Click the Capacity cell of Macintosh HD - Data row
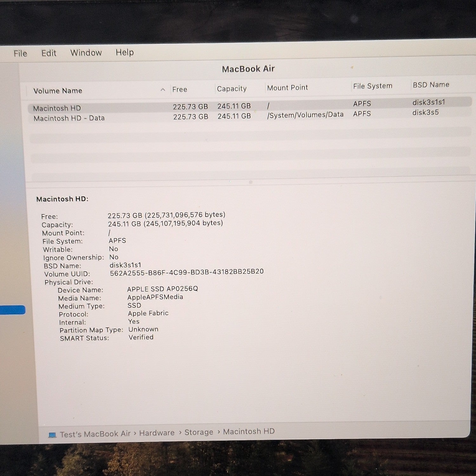476x476 pixels. click(x=234, y=116)
